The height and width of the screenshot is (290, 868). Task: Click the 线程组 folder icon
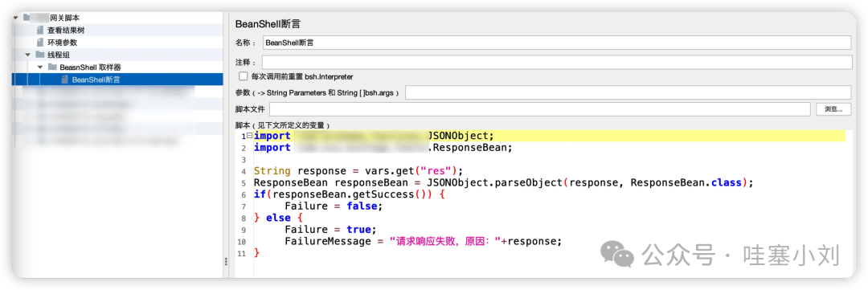(40, 55)
